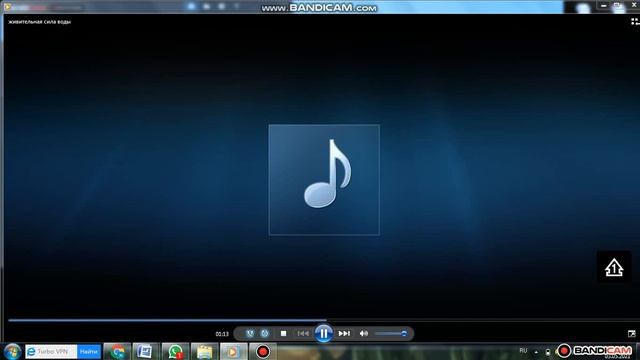This screenshot has width=640, height=360.
Task: Enter full-screen view using corner icon
Action: (x=631, y=334)
